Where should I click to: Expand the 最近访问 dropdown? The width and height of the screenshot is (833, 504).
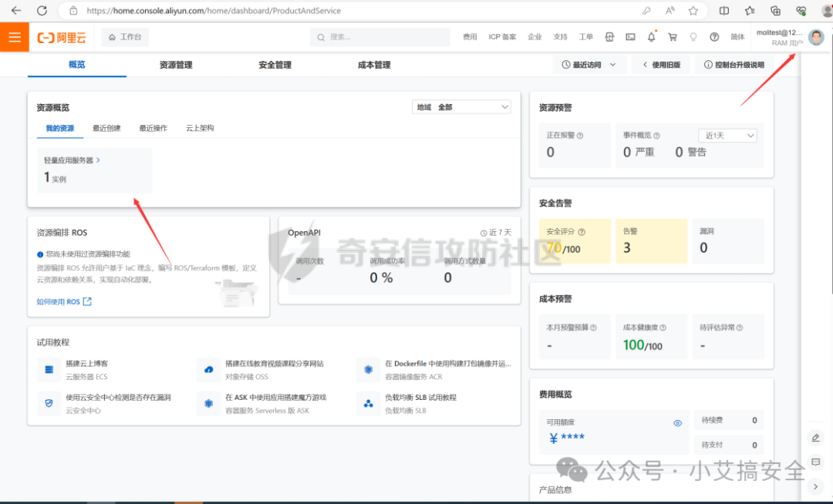point(589,65)
